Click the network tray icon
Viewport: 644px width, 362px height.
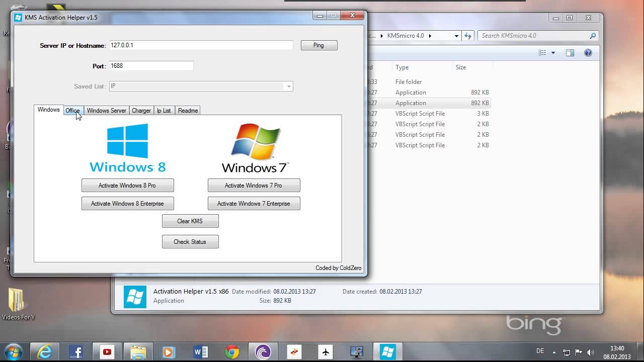pos(567,352)
